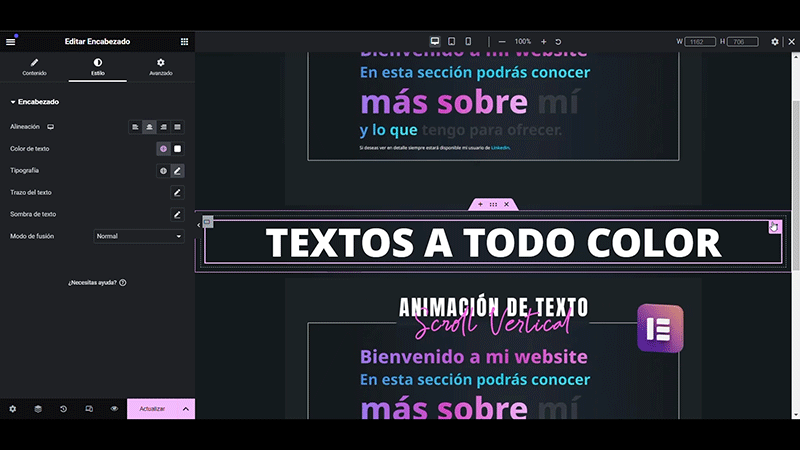Set alignment to left
Image resolution: width=800 pixels, height=450 pixels.
point(135,127)
